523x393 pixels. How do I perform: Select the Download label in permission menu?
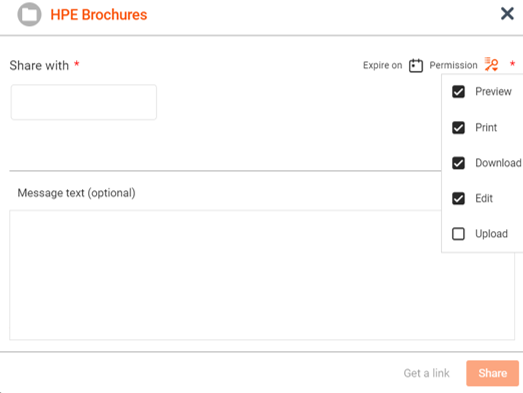pyautogui.click(x=498, y=163)
